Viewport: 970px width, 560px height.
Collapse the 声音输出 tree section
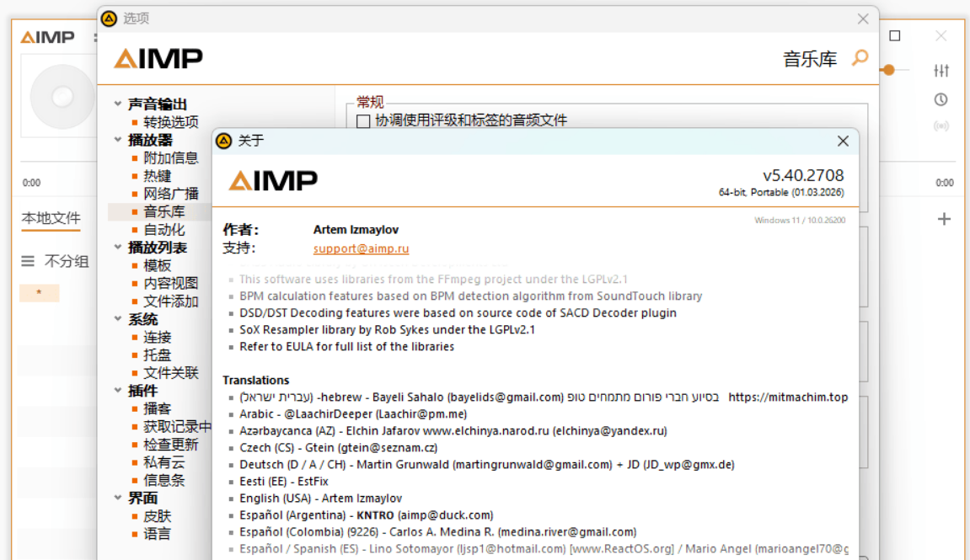pos(118,104)
